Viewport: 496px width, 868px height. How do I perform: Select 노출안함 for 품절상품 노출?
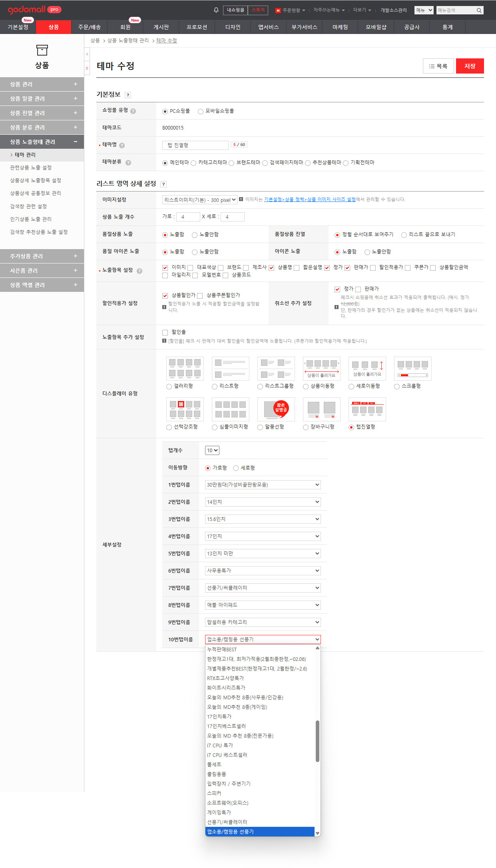tap(195, 235)
